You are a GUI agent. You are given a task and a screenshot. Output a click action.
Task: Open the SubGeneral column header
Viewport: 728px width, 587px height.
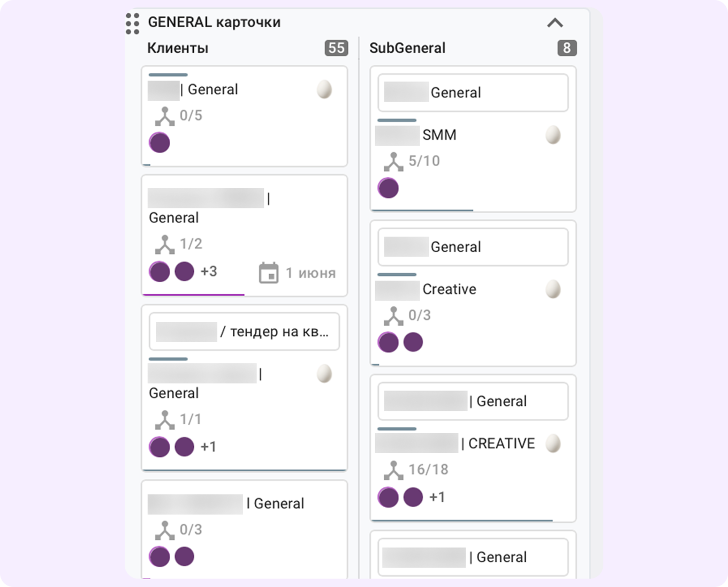[407, 48]
